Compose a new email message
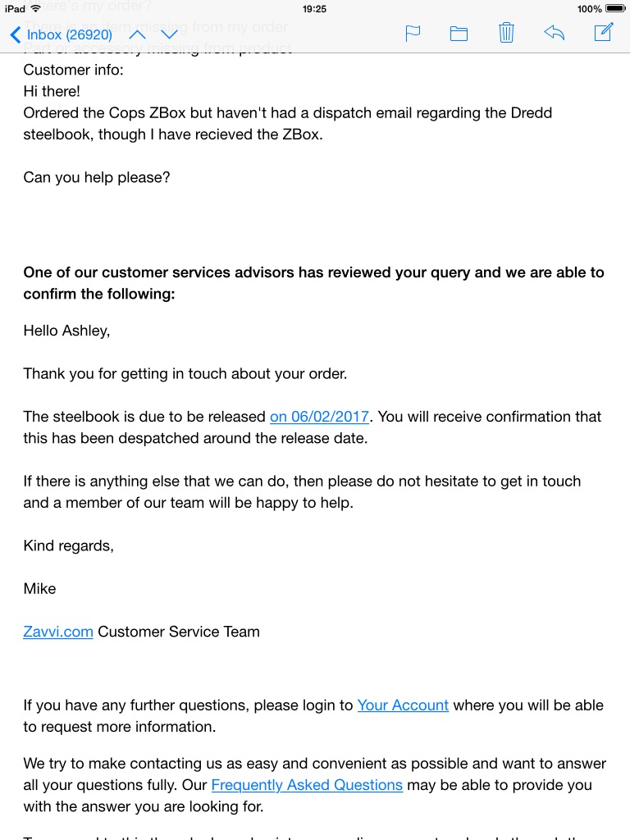The width and height of the screenshot is (630, 840). point(604,32)
